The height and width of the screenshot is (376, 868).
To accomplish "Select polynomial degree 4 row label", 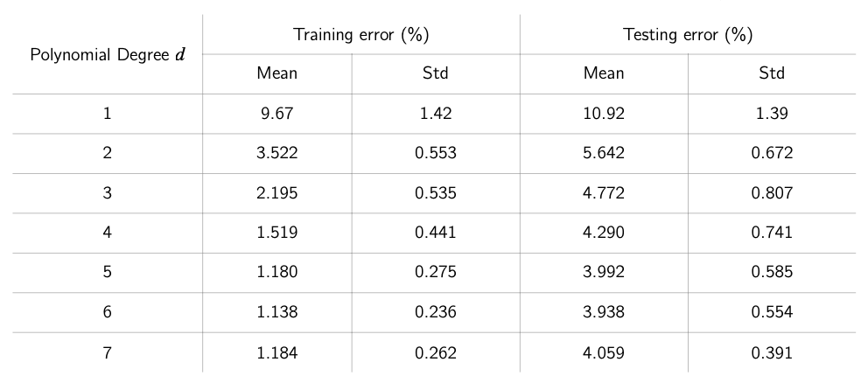I will (x=108, y=233).
